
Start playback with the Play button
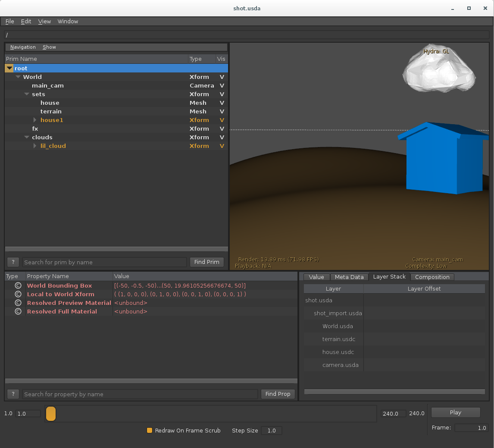pyautogui.click(x=455, y=412)
